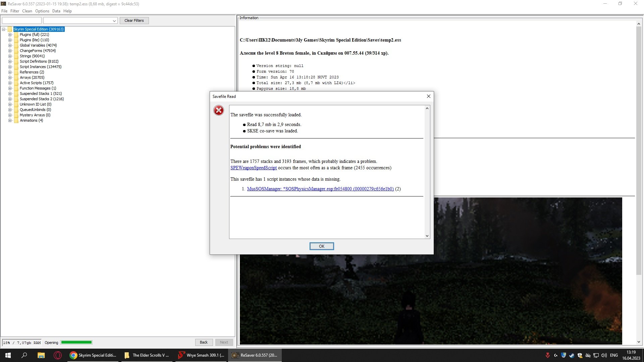Switch to the Wrye Smash taskbar button
Image resolution: width=644 pixels, height=362 pixels.
(x=201, y=355)
